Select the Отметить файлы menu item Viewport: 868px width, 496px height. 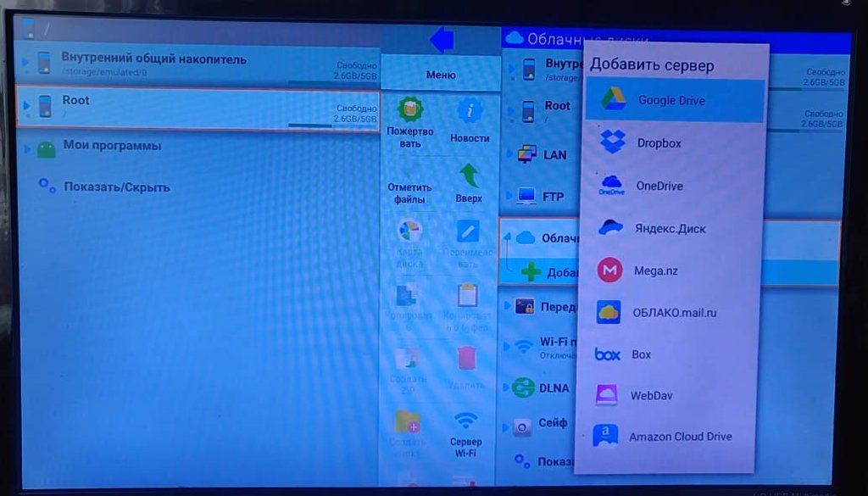pos(409,193)
